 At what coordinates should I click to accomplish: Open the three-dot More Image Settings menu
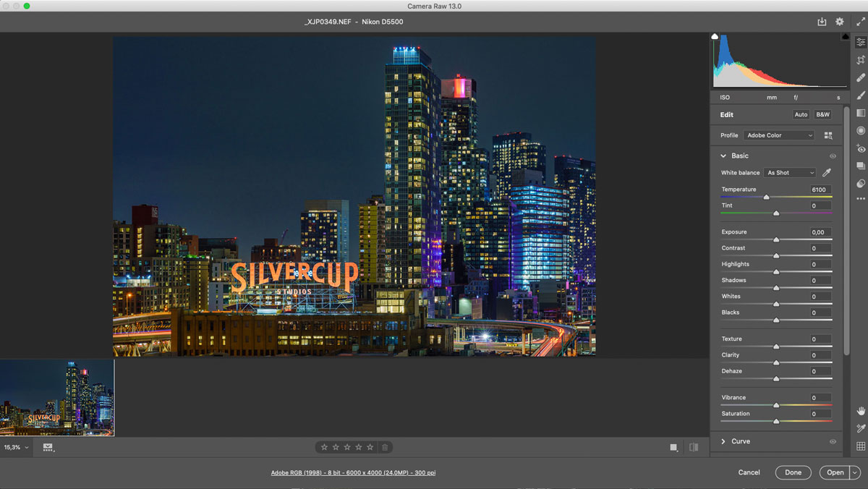click(861, 198)
